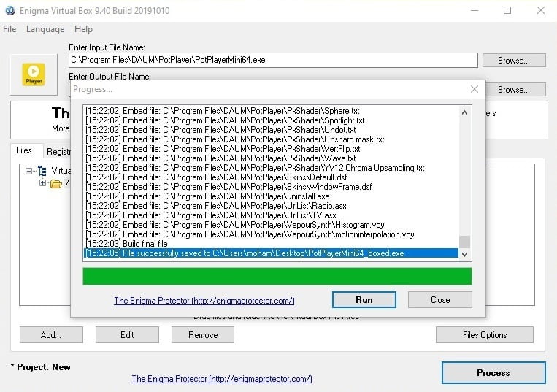Screen dimensions: 557x392
Task: Select the uninstall.exe log line
Action: pyautogui.click(x=271, y=196)
